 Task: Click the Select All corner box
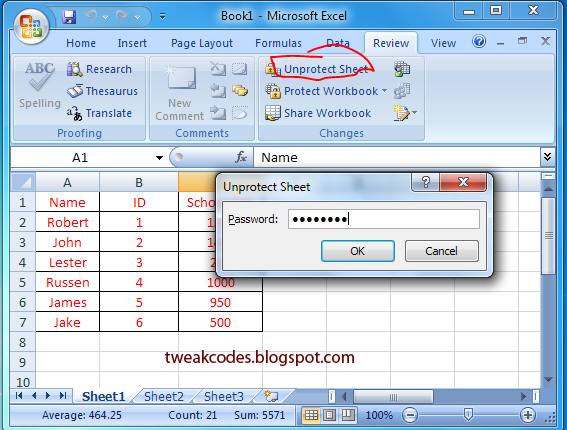tap(24, 182)
